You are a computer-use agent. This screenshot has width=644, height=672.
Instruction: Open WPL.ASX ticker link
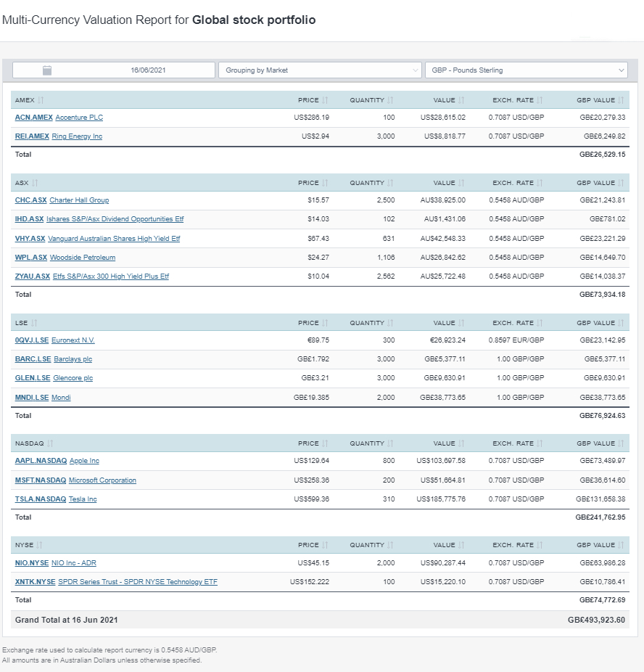coord(31,258)
